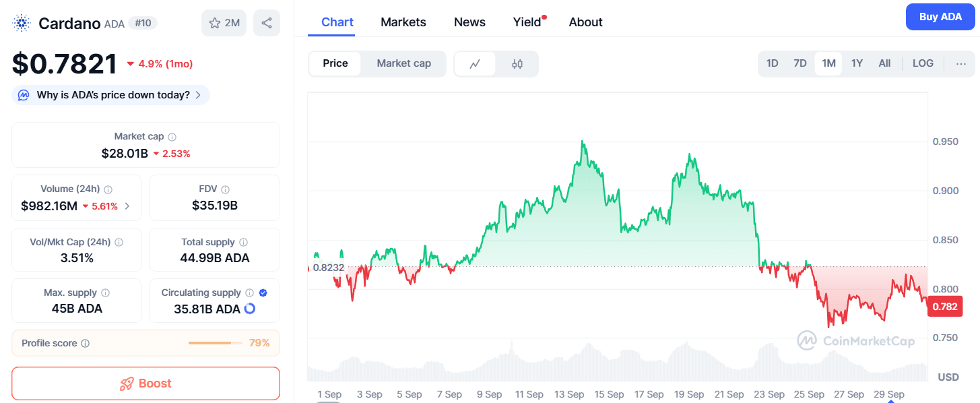This screenshot has width=980, height=403.
Task: Enable LOG scale on the chart
Action: click(923, 63)
